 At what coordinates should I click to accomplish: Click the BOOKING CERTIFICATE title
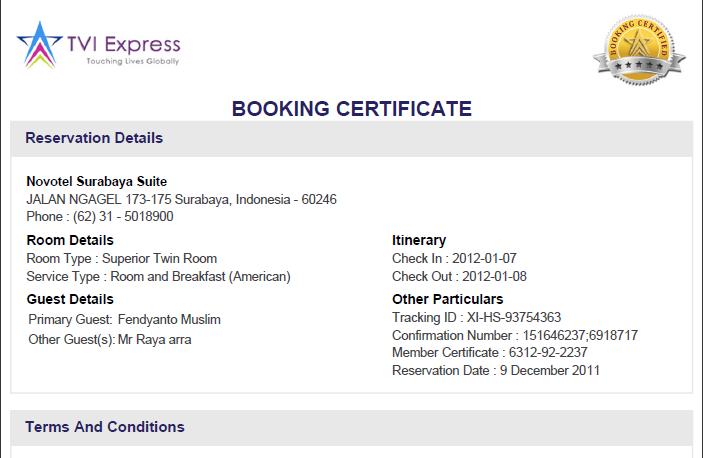pyautogui.click(x=351, y=108)
